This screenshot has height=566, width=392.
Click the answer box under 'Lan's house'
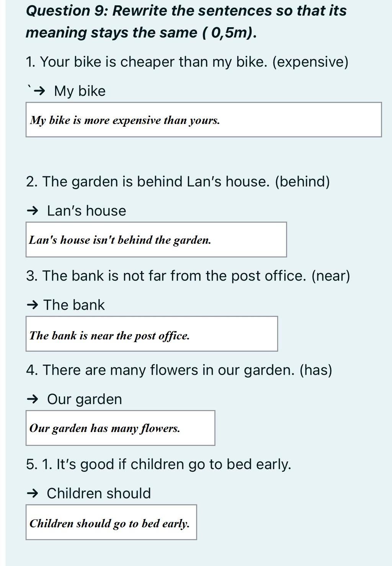pyautogui.click(x=156, y=240)
